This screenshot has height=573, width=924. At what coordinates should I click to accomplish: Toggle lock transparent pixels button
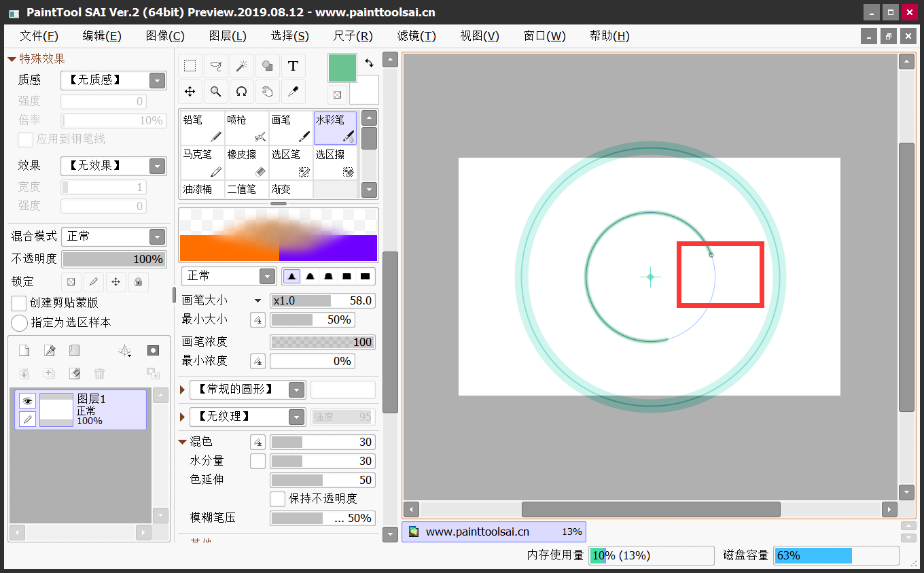click(x=71, y=281)
